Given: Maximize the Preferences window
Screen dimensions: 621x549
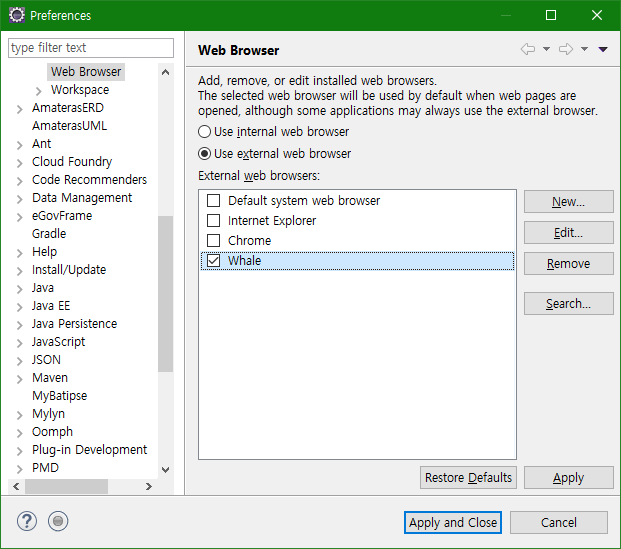Looking at the screenshot, I should (551, 15).
